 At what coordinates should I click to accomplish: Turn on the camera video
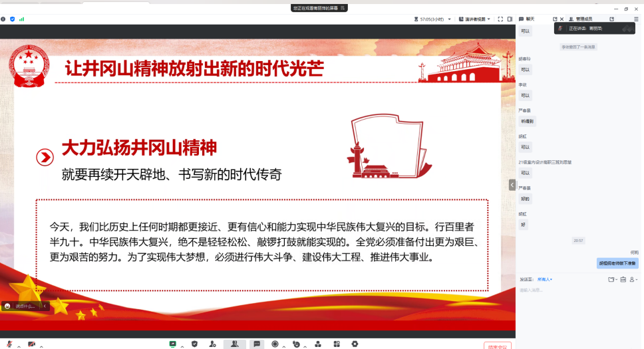pyautogui.click(x=31, y=344)
